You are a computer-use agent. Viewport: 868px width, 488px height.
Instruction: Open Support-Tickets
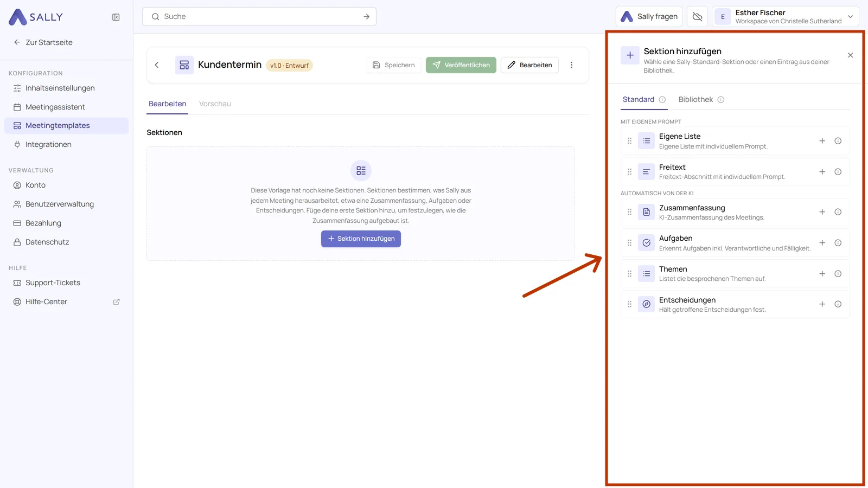(66, 283)
